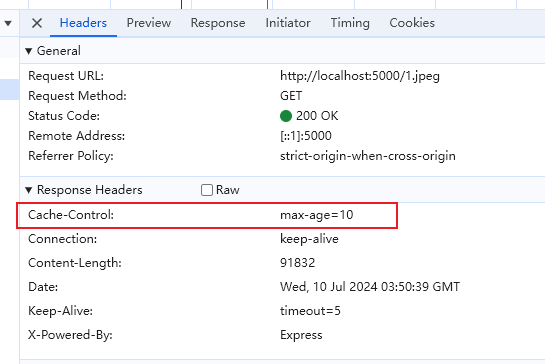Open the Initiator tab
Screen dimensions: 545x364
(x=288, y=23)
